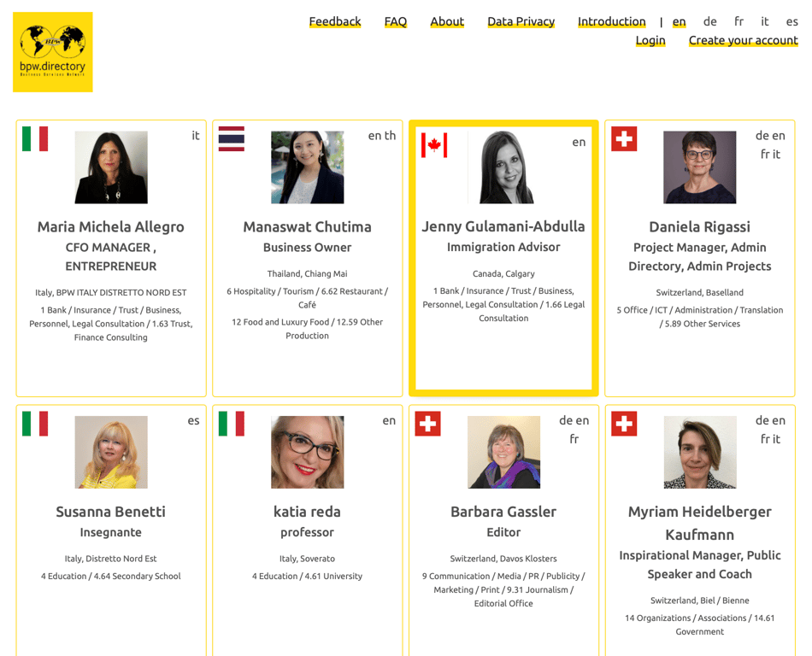Open Manaswat Chutima's profile photo
Viewport: 812px width, 656px height.
pos(308,167)
